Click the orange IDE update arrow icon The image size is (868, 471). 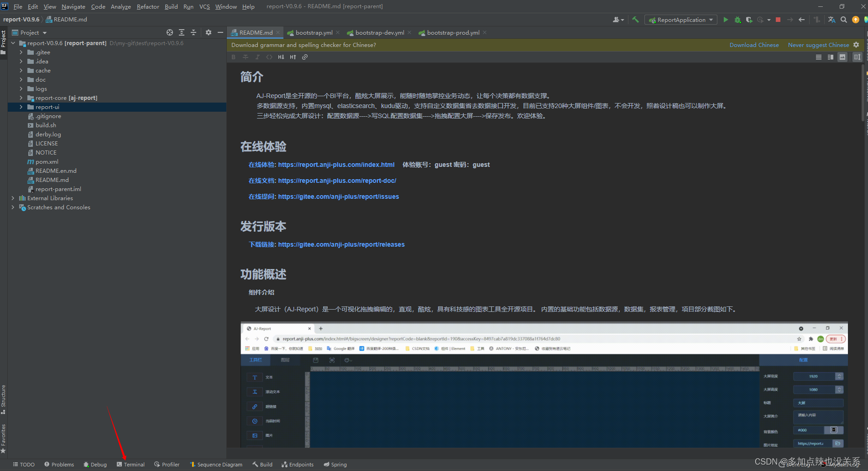tap(856, 20)
